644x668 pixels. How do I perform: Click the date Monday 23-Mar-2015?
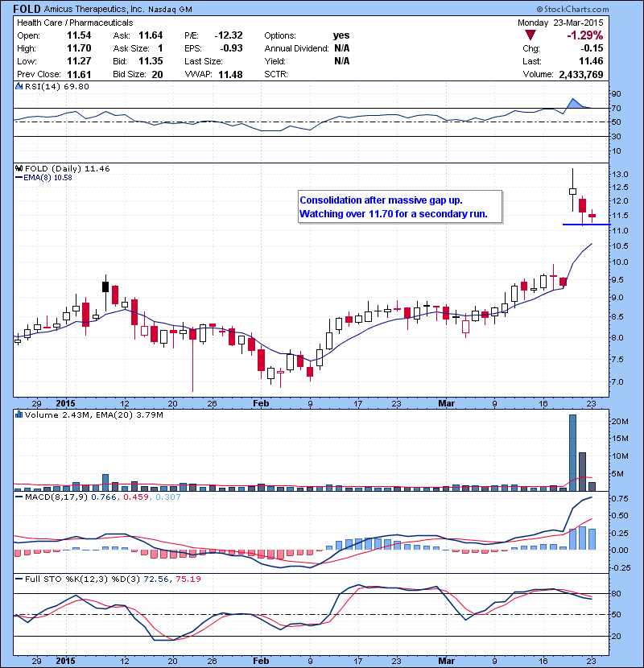[x=560, y=23]
